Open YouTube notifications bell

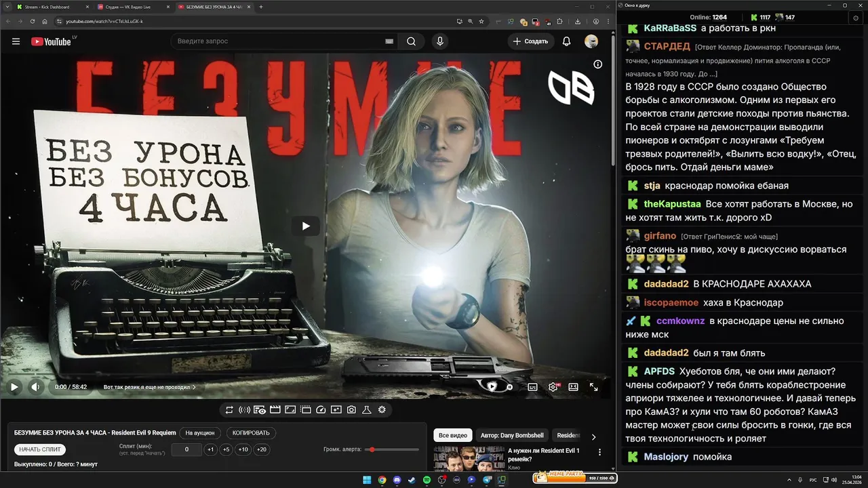pyautogui.click(x=566, y=41)
